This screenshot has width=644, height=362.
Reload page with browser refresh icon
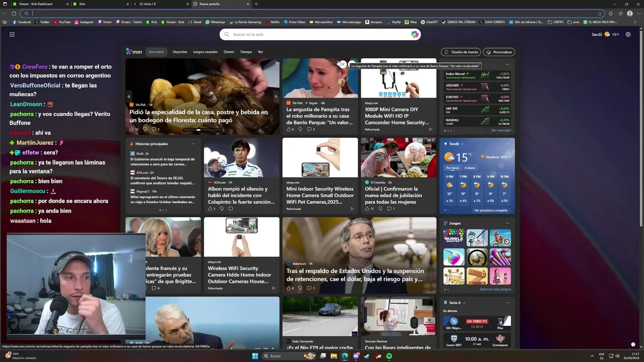click(14, 14)
